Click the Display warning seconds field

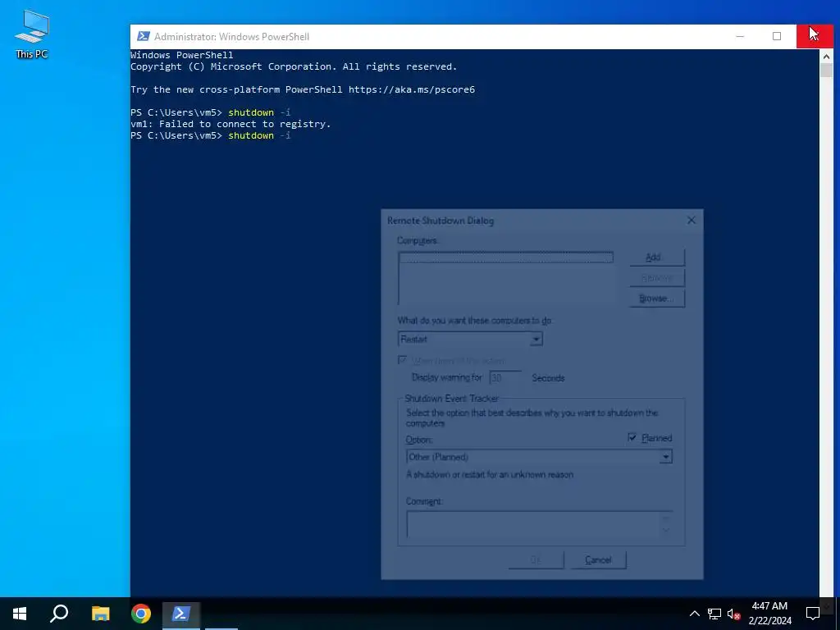504,377
